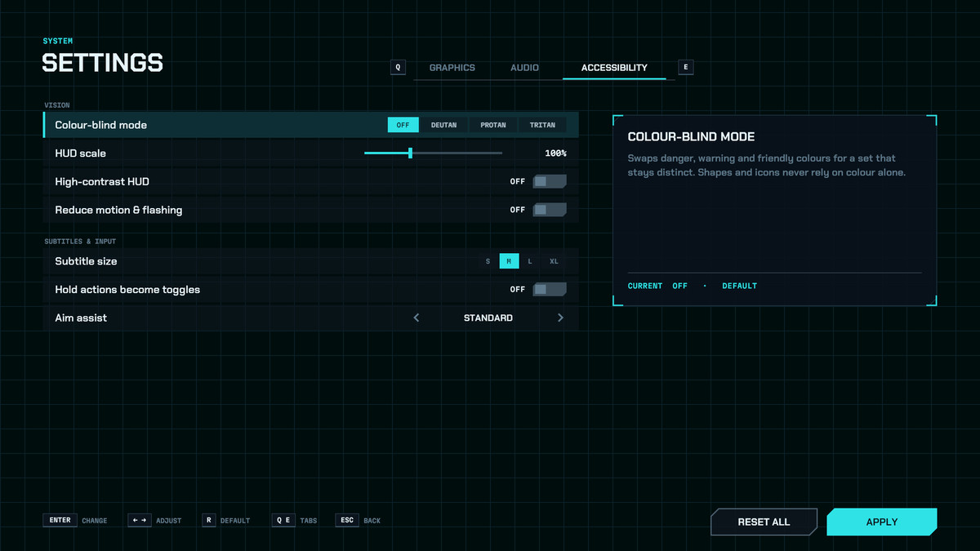Click the Q previous-tab key icon
The height and width of the screenshot is (551, 980).
click(398, 67)
